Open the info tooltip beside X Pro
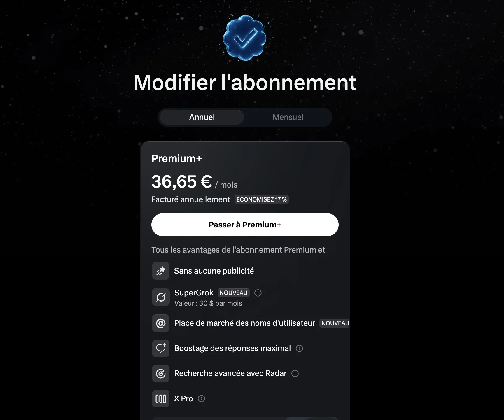The height and width of the screenshot is (420, 504). 201,398
